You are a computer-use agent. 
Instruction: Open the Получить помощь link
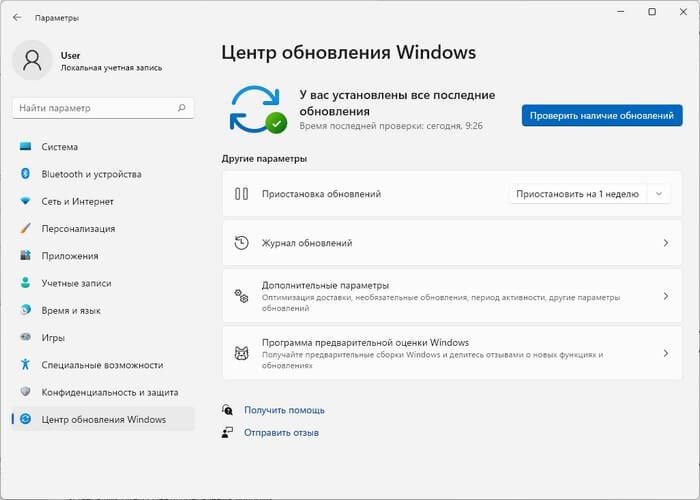284,410
